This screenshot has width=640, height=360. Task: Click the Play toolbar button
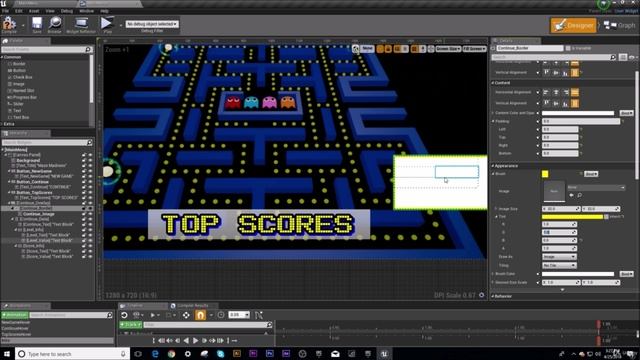pyautogui.click(x=107, y=24)
